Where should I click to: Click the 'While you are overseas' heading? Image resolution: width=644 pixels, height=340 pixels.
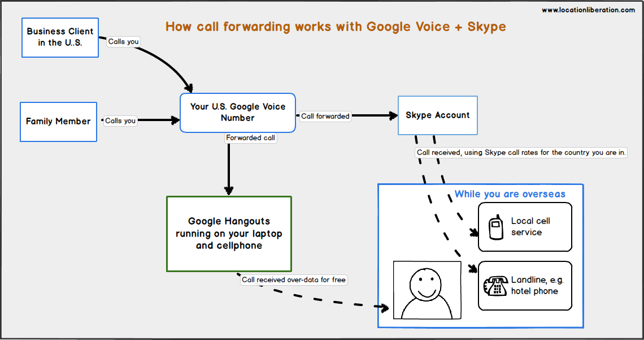[x=510, y=194]
